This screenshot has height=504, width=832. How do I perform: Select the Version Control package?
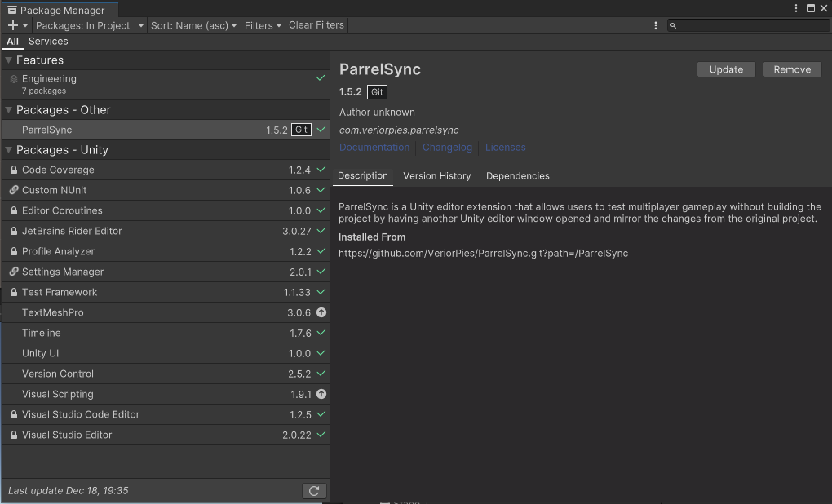point(166,374)
